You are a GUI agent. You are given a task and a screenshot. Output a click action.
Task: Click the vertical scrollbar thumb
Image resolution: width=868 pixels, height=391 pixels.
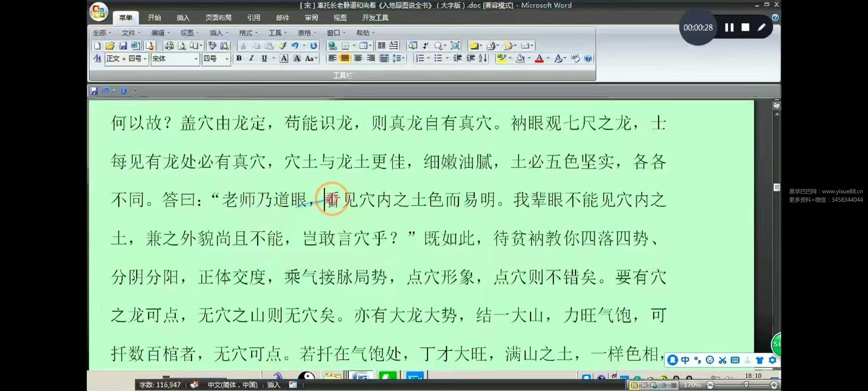[777, 187]
